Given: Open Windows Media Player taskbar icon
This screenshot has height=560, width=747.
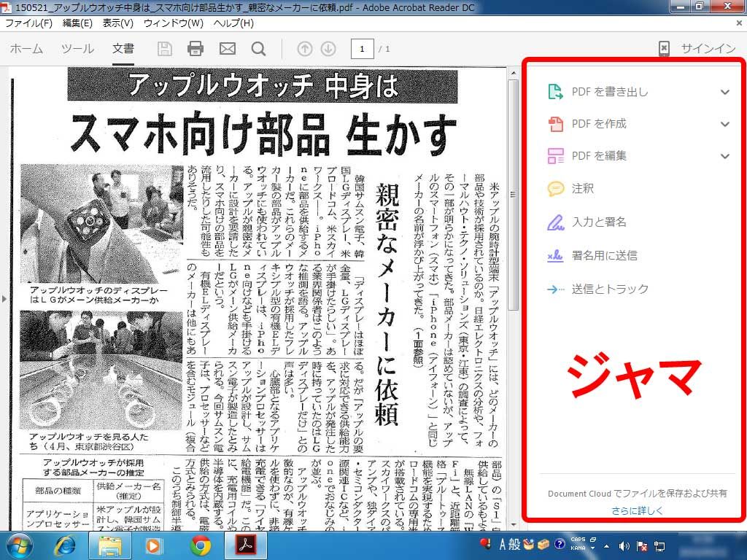Looking at the screenshot, I should coord(153,545).
